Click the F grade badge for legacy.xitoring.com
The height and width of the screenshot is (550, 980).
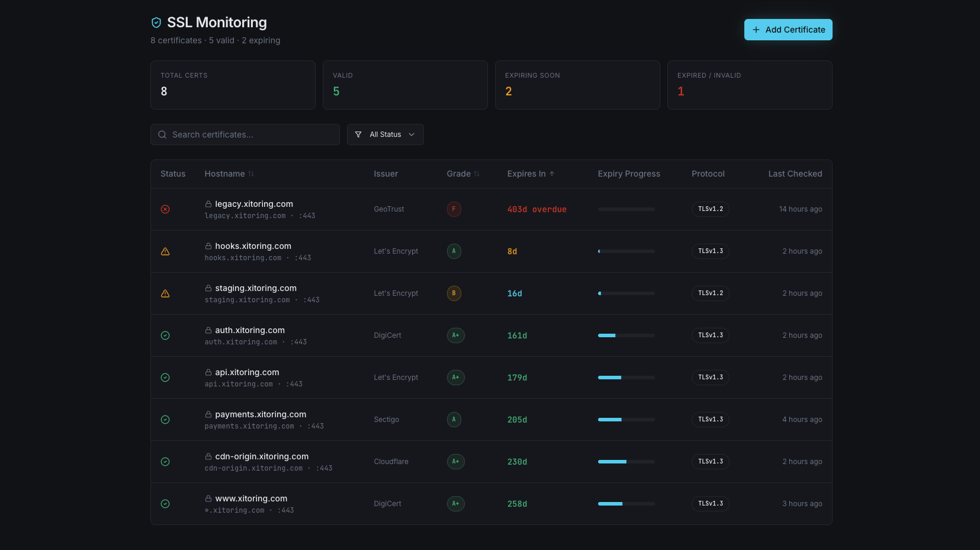[454, 209]
